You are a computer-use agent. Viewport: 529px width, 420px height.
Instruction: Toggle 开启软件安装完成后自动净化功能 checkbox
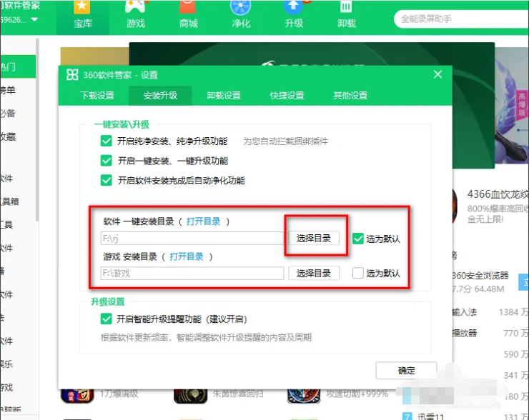107,180
